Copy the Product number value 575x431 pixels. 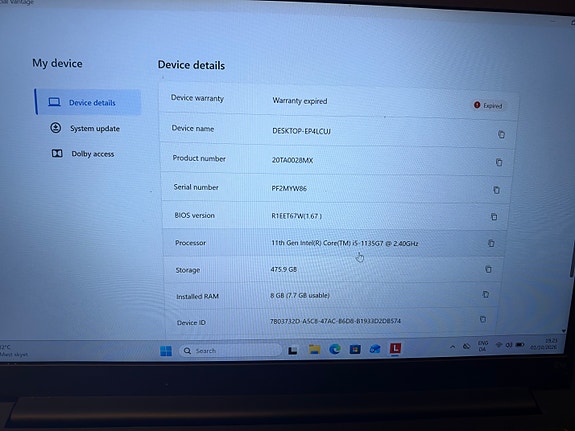499,162
